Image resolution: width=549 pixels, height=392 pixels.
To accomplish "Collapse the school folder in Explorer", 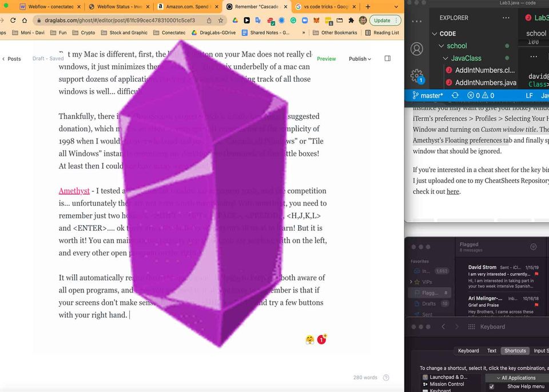I will (x=441, y=46).
